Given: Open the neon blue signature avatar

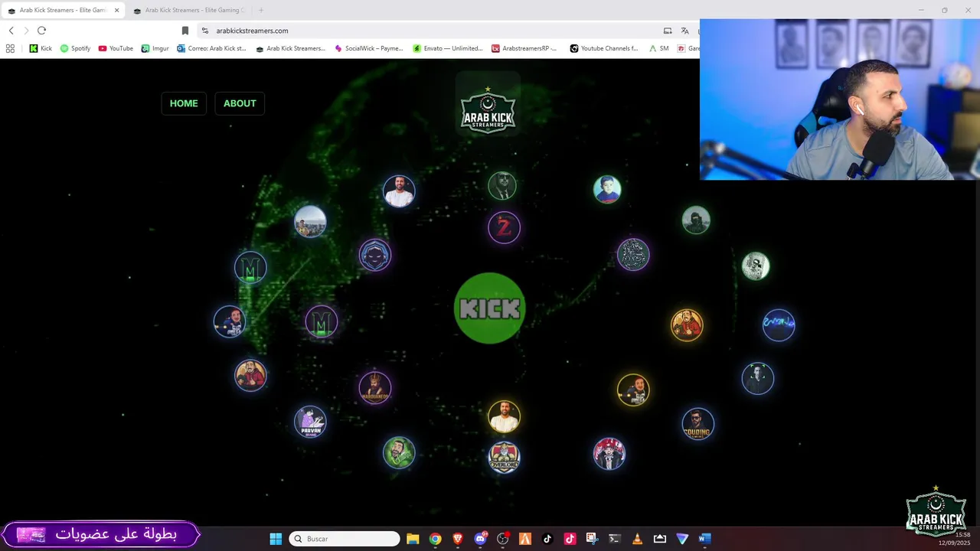Looking at the screenshot, I should click(779, 324).
